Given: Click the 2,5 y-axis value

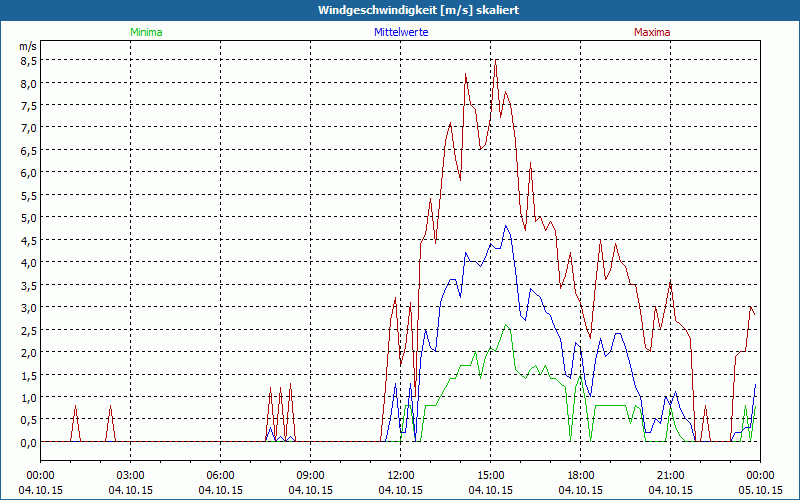Looking at the screenshot, I should (28, 330).
